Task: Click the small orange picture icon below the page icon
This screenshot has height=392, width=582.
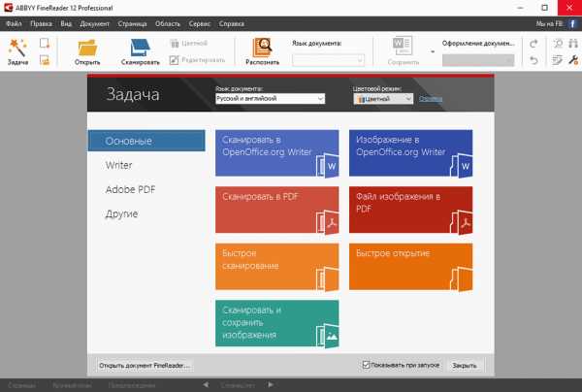Action: pyautogui.click(x=45, y=60)
